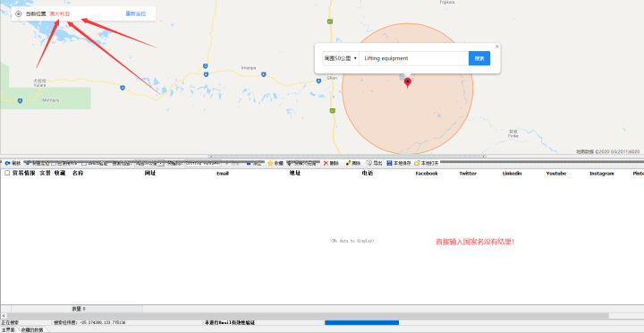
Task: Toggle the second checkbox in the toolbar
Action: click(x=84, y=163)
